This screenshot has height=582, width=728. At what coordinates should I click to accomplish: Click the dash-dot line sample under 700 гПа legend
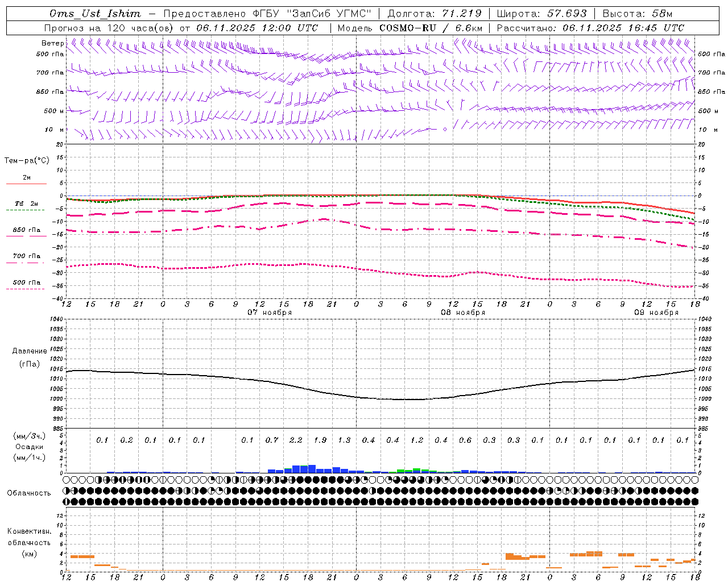[25, 263]
